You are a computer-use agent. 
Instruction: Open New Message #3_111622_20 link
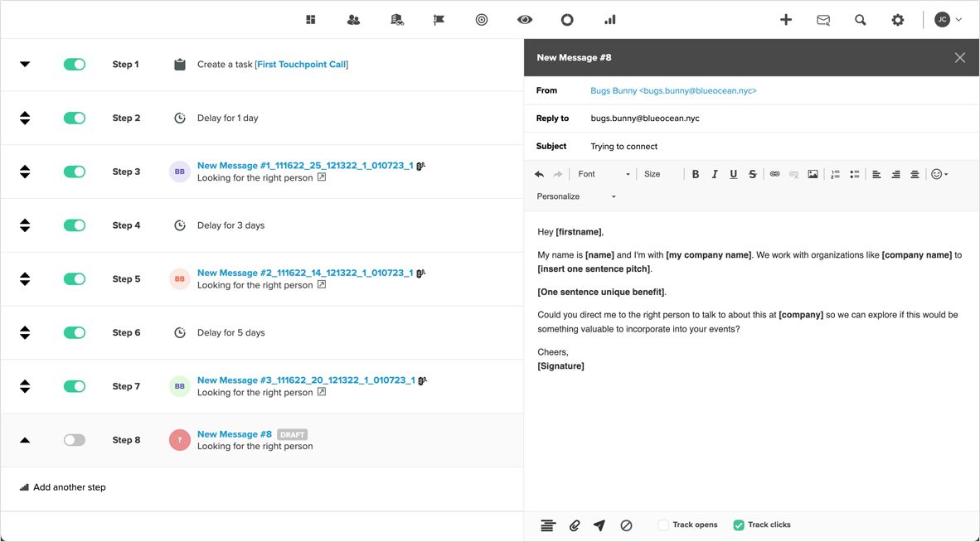coord(306,380)
